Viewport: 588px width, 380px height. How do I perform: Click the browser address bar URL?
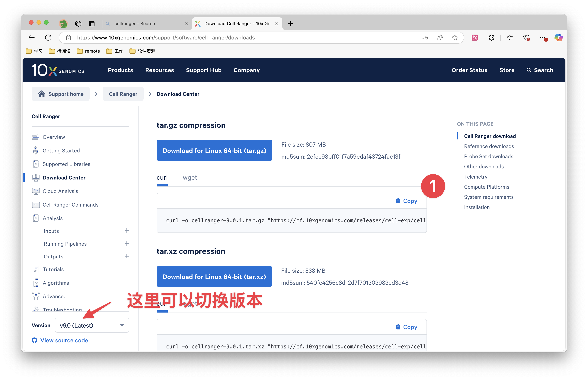pyautogui.click(x=165, y=38)
